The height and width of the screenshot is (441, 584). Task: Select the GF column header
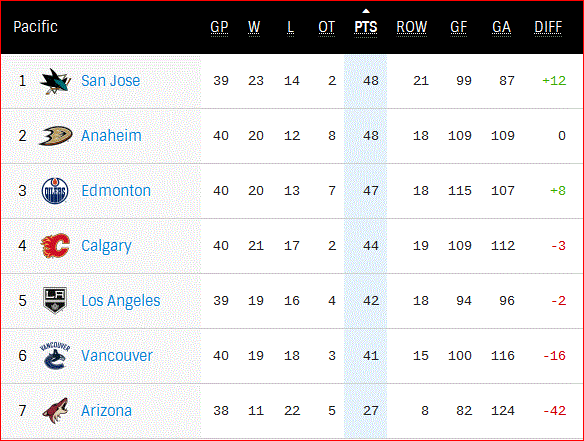point(458,27)
